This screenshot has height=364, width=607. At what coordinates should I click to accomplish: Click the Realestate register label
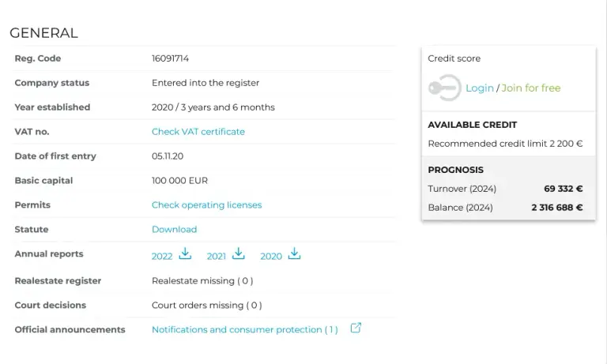(58, 281)
